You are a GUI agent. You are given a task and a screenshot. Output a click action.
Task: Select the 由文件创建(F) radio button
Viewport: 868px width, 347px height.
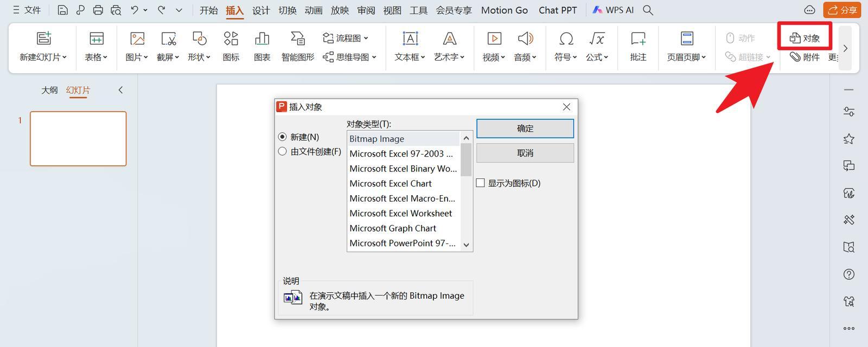282,152
